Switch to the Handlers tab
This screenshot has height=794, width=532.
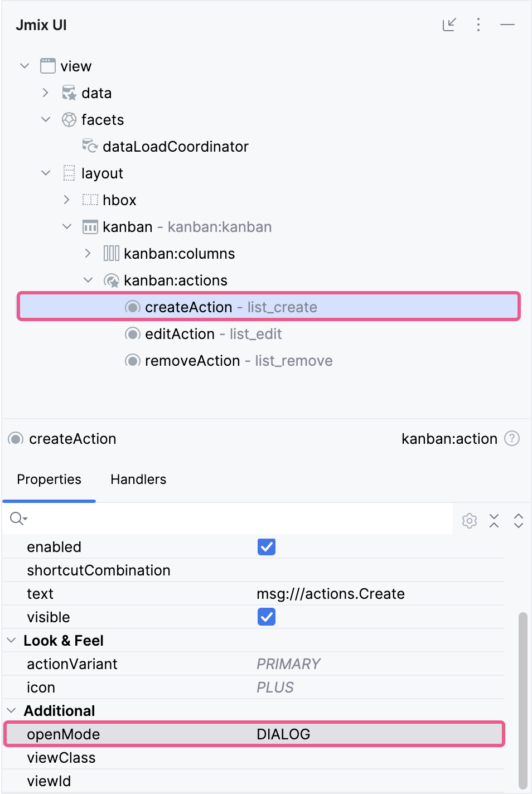point(138,479)
